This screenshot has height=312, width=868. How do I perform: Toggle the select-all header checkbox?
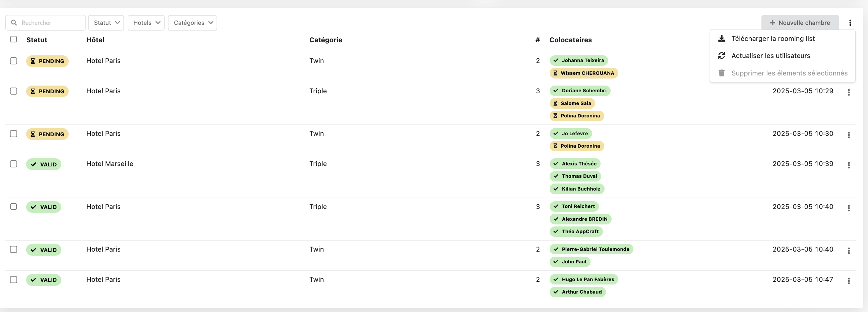(13, 39)
